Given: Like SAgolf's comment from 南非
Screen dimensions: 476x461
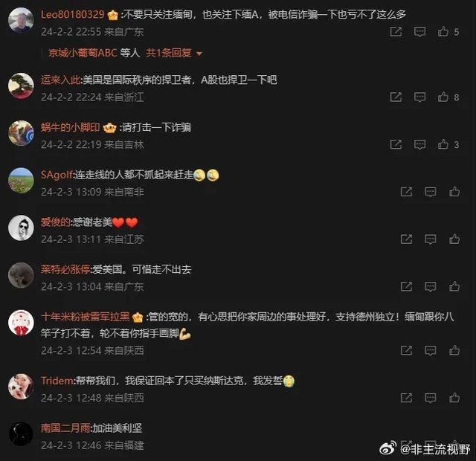Looking at the screenshot, I should [454, 192].
